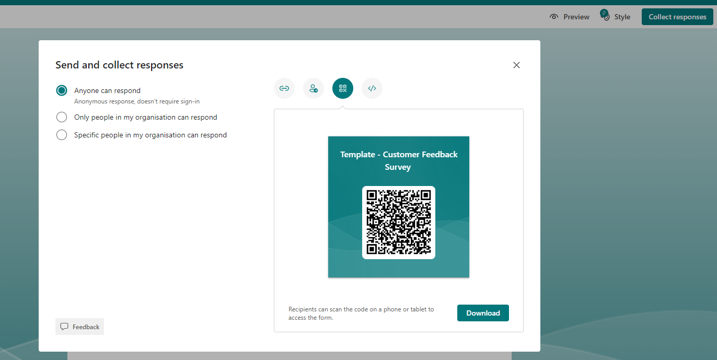This screenshot has height=360, width=717.
Task: Click the Collect responses button
Action: [677, 17]
